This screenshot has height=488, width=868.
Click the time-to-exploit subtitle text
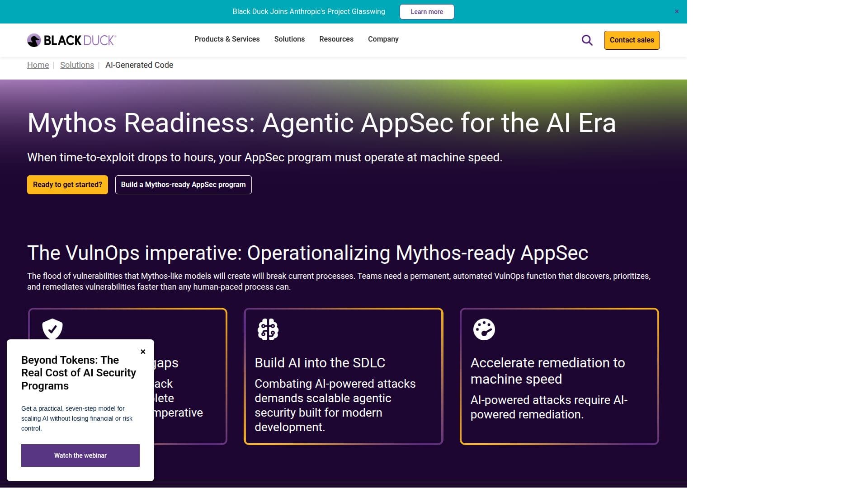(x=264, y=157)
